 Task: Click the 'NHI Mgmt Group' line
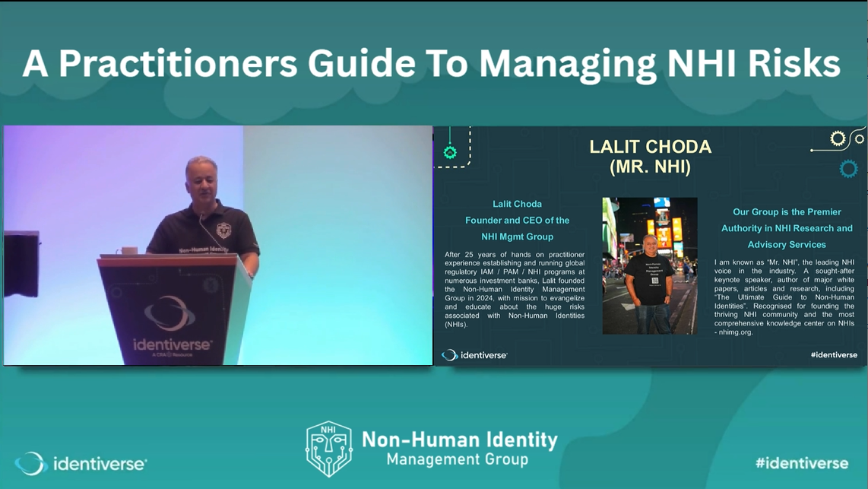[517, 237]
